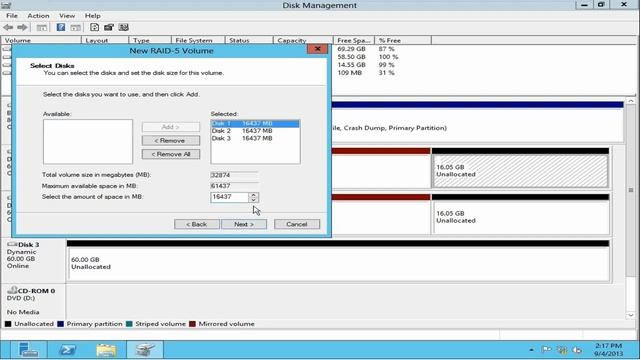Screen dimensions: 640x360
Task: Select the hatched 16.05 GB Unallocated region
Action: pos(520,171)
